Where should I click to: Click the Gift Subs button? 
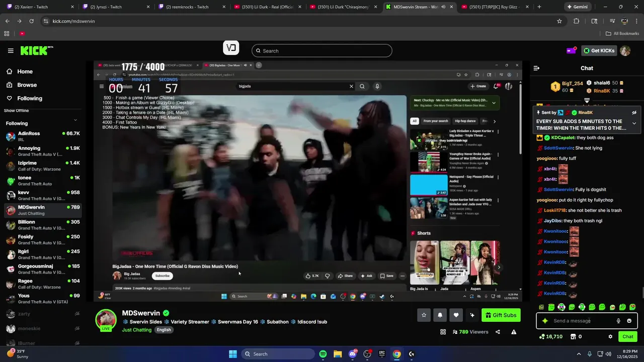[501, 315]
